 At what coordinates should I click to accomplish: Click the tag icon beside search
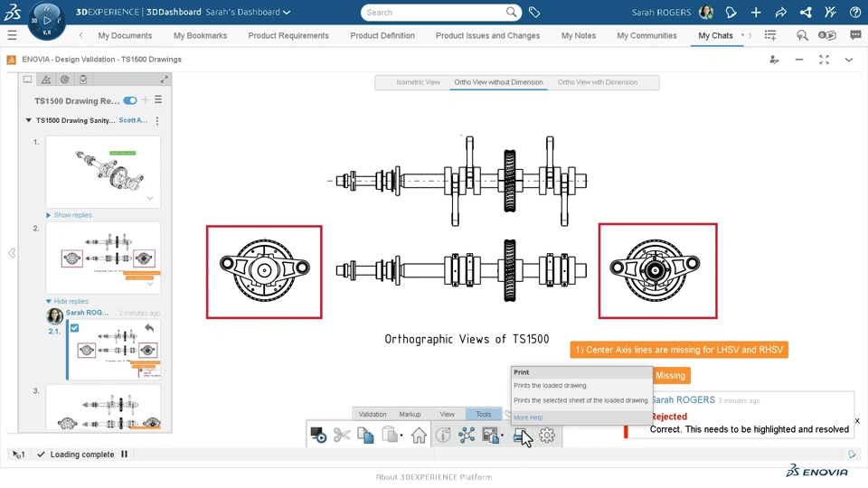[x=534, y=12]
